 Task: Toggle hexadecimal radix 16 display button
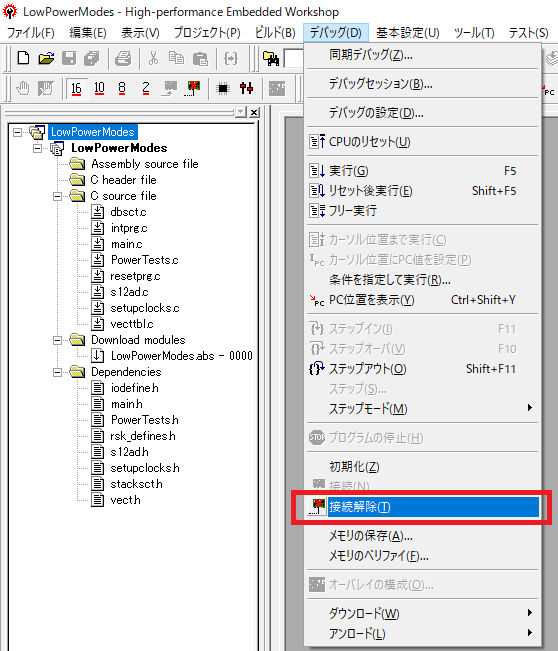coord(76,88)
